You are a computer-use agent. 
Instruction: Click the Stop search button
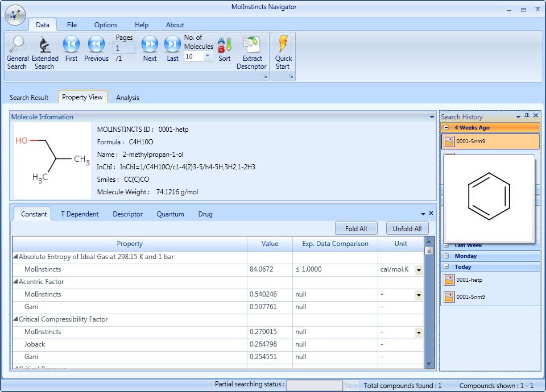coord(351,385)
